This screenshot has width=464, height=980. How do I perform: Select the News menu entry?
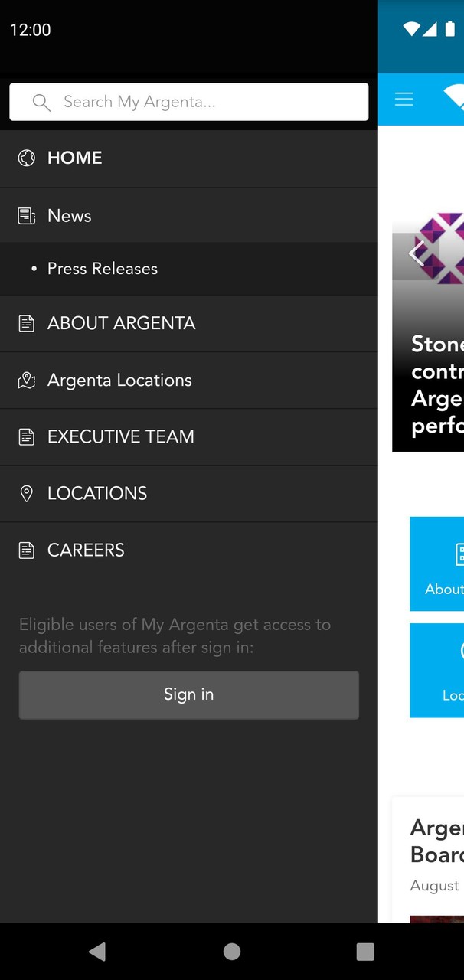pos(70,216)
